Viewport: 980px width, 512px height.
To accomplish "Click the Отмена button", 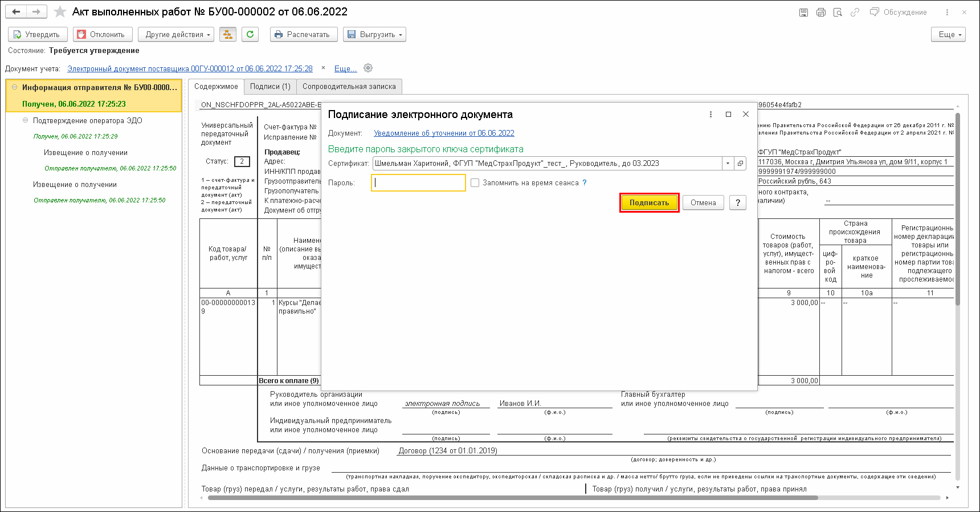I will tap(703, 202).
